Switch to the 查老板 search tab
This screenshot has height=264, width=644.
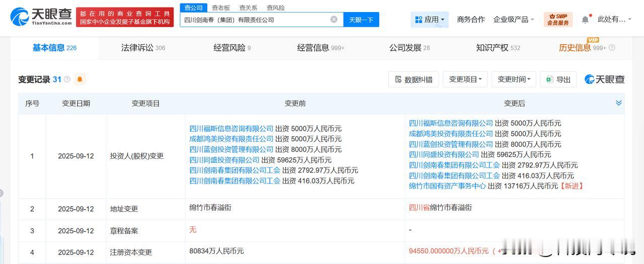[x=221, y=8]
